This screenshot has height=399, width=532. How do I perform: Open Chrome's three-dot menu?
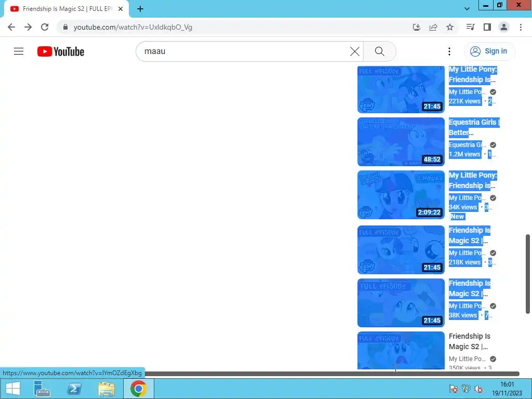coord(521,27)
